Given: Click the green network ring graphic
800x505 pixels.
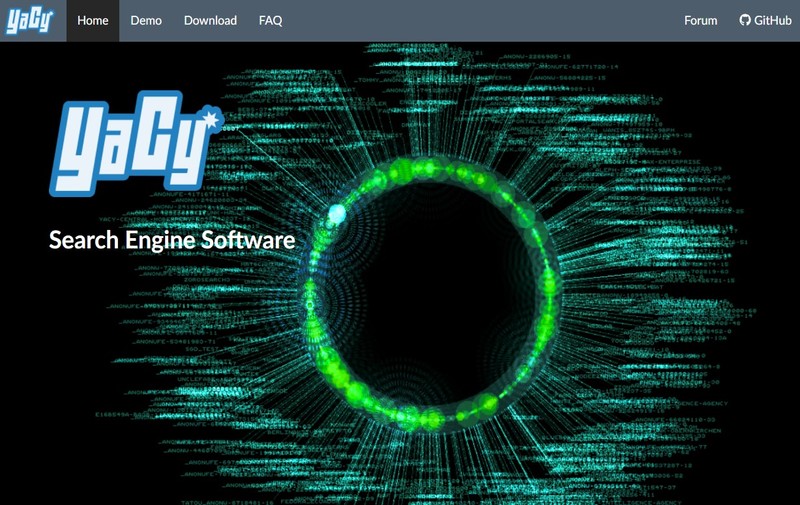Looking at the screenshot, I should pyautogui.click(x=432, y=294).
